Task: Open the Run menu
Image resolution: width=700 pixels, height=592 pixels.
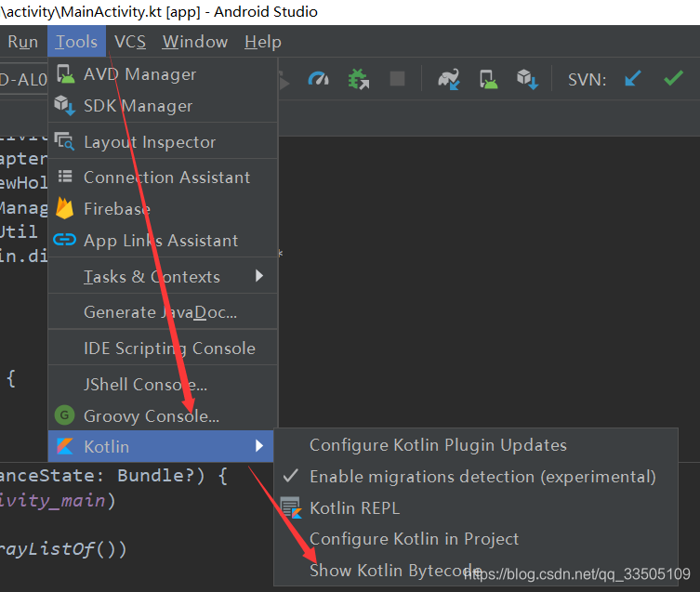Action: (22, 42)
